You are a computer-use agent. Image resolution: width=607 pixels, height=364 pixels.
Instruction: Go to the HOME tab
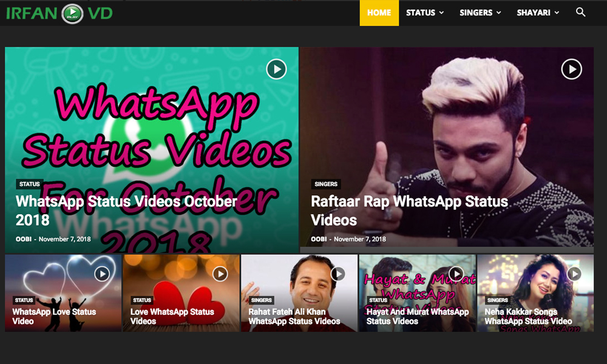coord(379,13)
